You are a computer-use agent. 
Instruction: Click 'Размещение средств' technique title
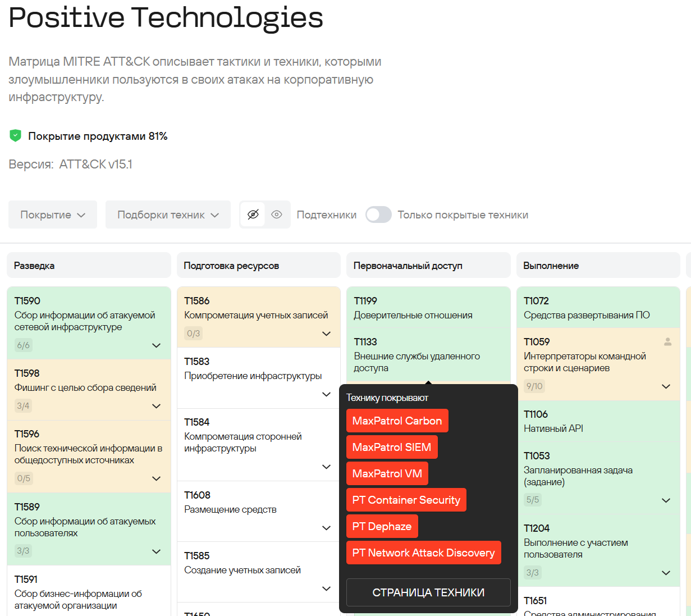coord(230,509)
